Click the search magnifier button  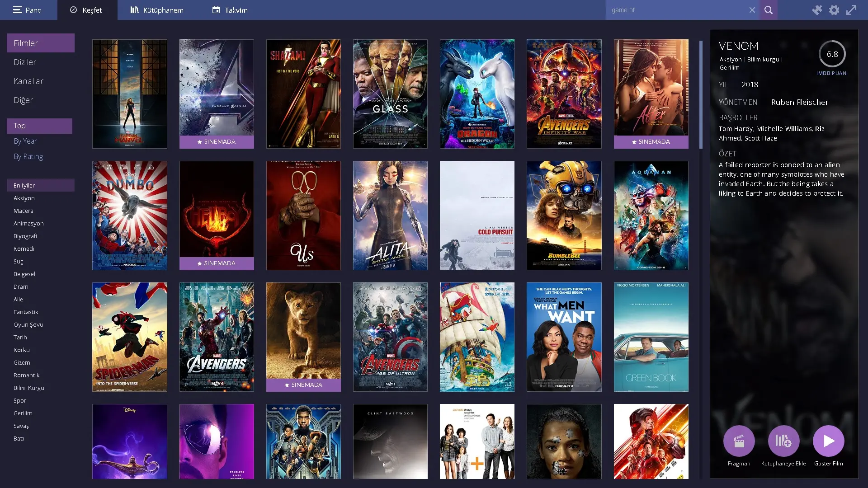coord(769,10)
